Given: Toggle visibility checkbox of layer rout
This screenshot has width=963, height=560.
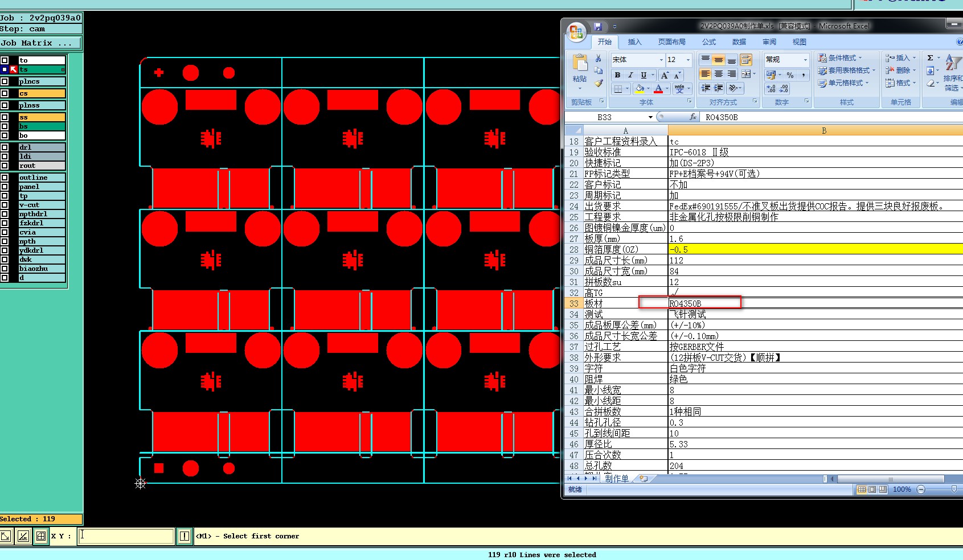Looking at the screenshot, I should point(5,166).
